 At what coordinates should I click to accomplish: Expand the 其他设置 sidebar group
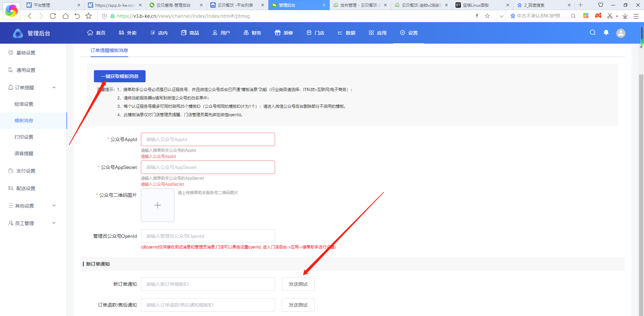(x=54, y=206)
